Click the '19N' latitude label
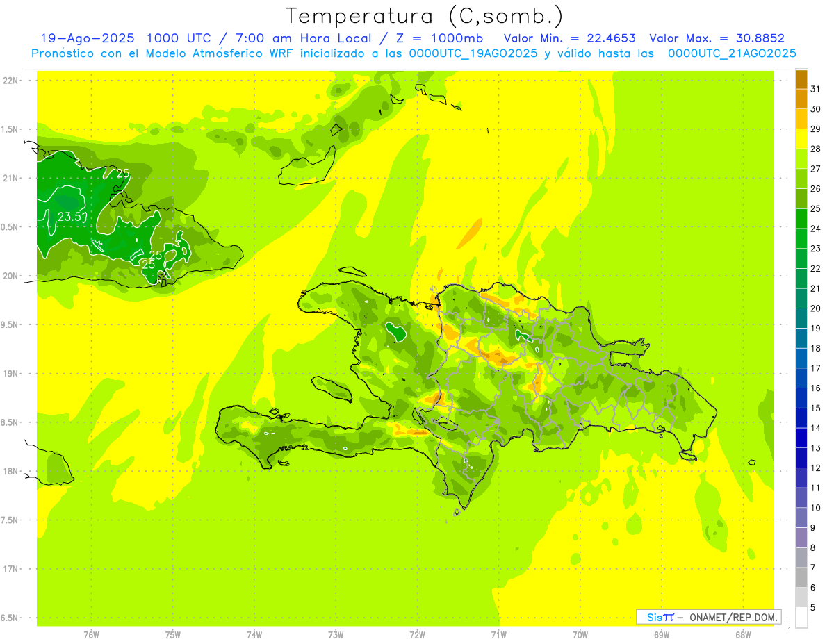Screen dimensions: 834x644 point(11,373)
